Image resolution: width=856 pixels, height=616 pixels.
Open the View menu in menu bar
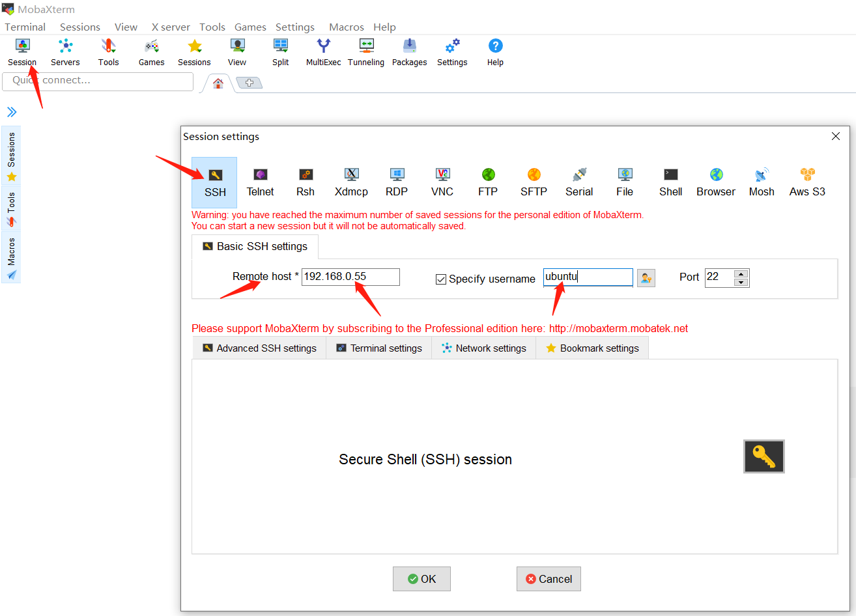click(x=126, y=27)
